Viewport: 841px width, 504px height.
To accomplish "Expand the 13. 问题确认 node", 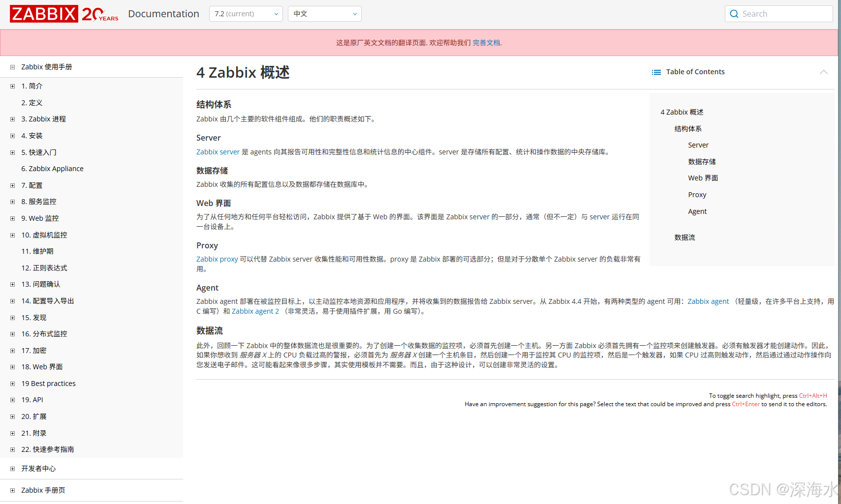I will pos(13,284).
